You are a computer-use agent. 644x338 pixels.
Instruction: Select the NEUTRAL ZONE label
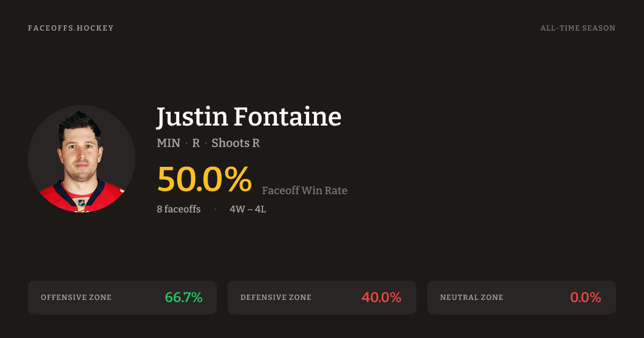[472, 297]
